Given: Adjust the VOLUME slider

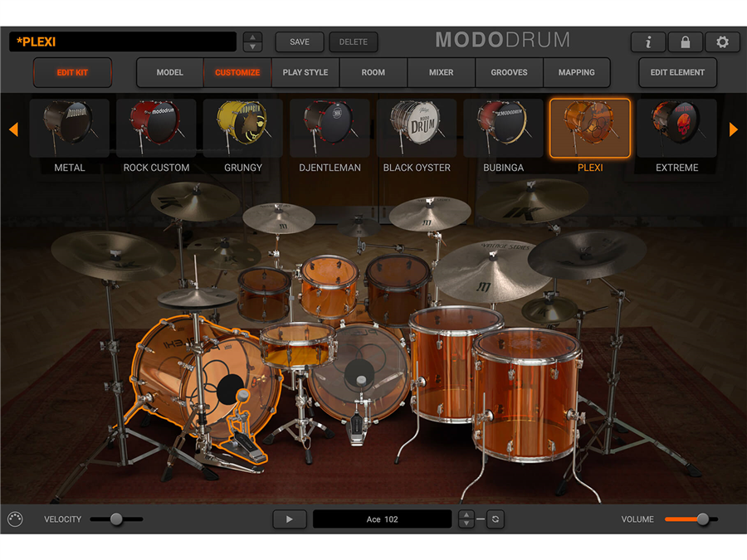Looking at the screenshot, I should pos(702,519).
